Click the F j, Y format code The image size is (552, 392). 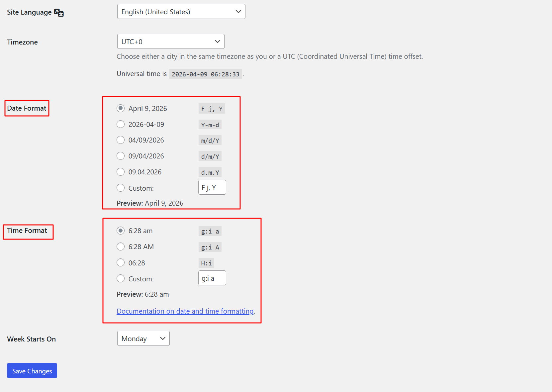212,109
